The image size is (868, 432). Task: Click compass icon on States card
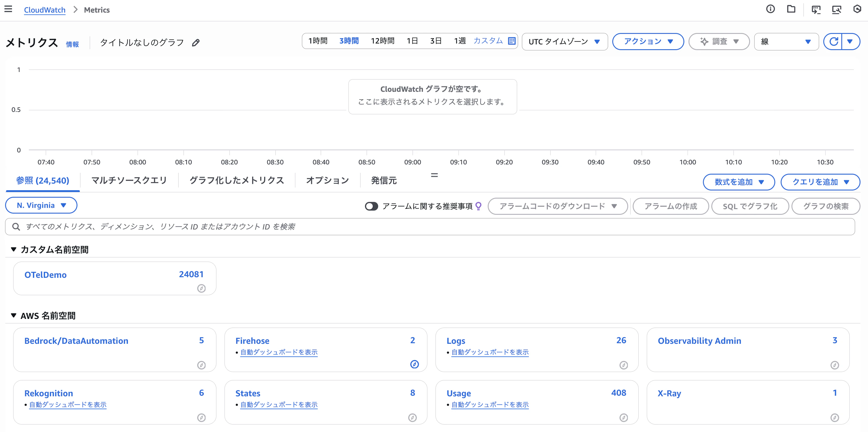pyautogui.click(x=412, y=418)
